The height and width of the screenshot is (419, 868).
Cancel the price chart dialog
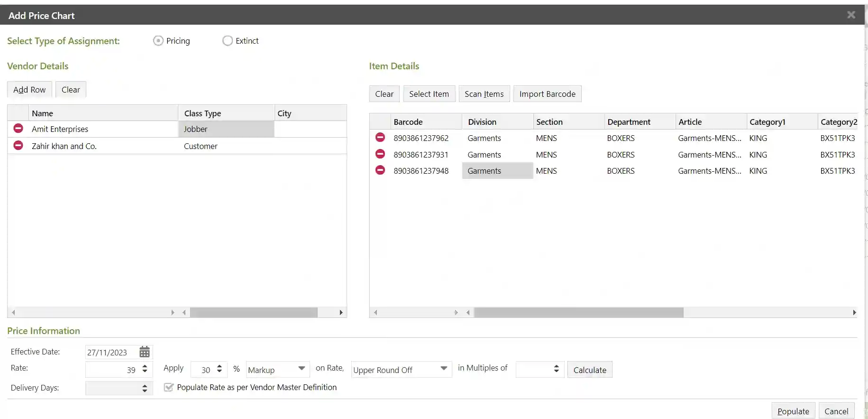click(x=836, y=411)
